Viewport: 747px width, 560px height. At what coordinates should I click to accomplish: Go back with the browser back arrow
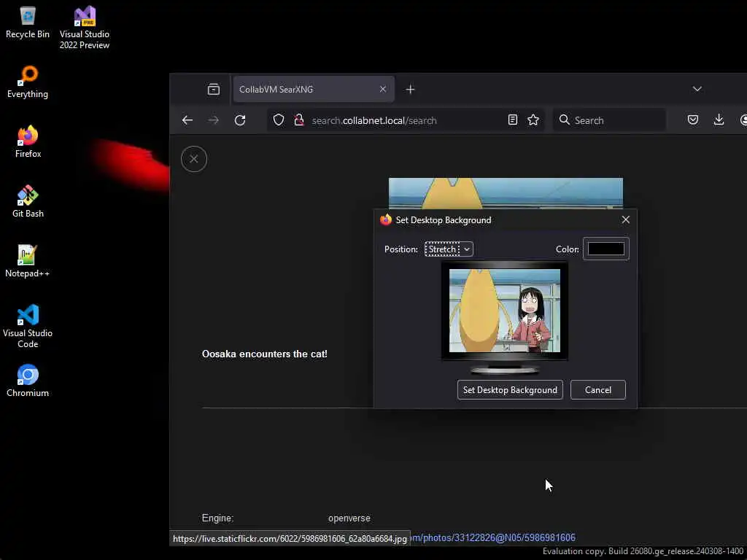[187, 120]
